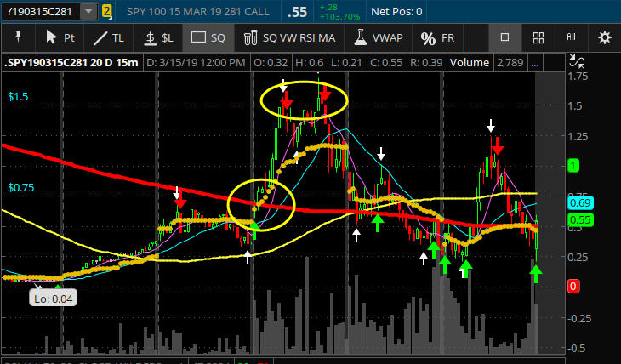Click the red 0 bubble on price axis

[573, 286]
